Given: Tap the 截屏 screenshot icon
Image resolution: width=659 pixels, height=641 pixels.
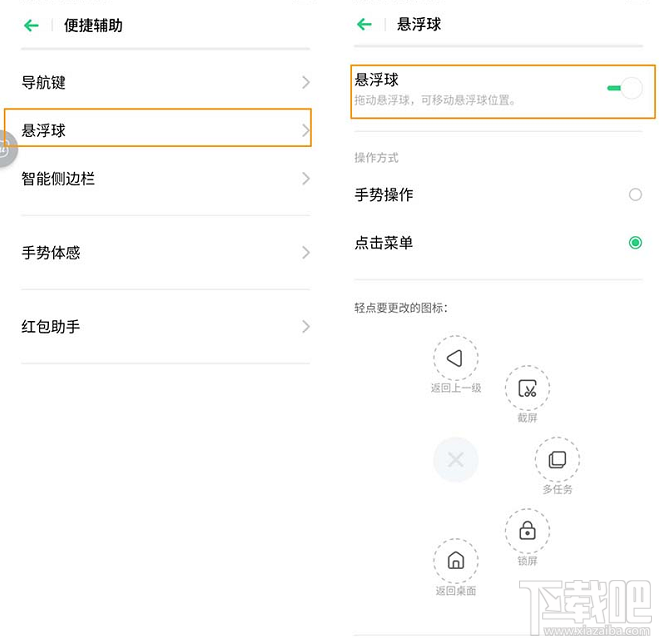Looking at the screenshot, I should pos(527,388).
